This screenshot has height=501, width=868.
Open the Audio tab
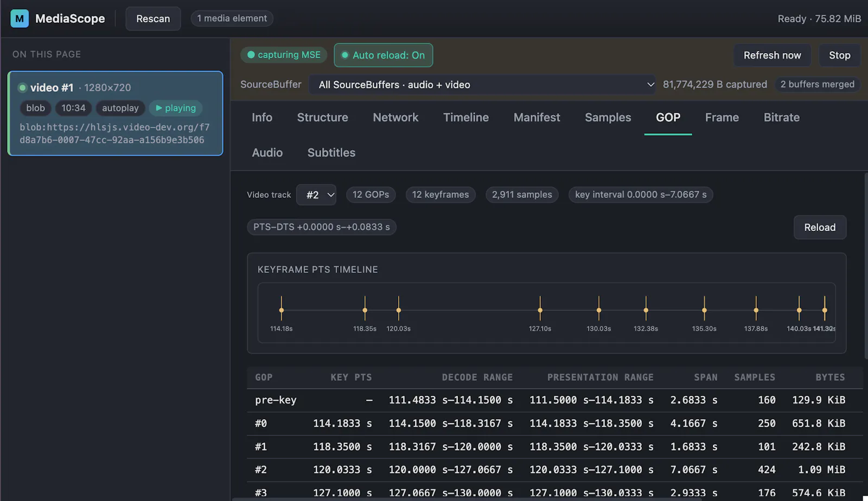pyautogui.click(x=267, y=153)
